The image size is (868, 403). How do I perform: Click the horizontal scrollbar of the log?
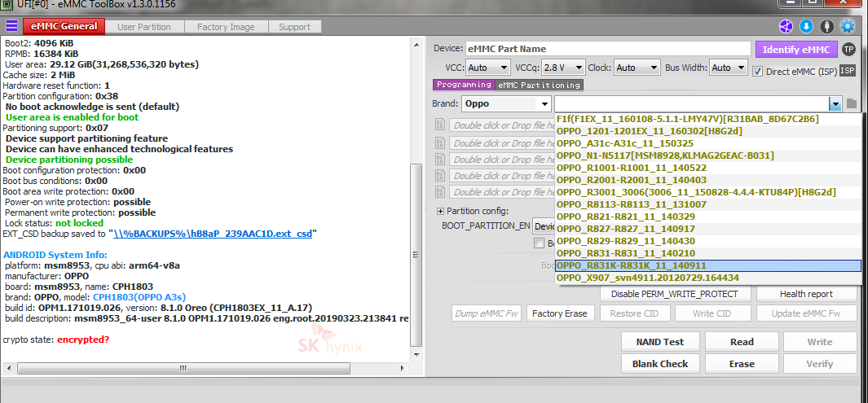click(183, 368)
